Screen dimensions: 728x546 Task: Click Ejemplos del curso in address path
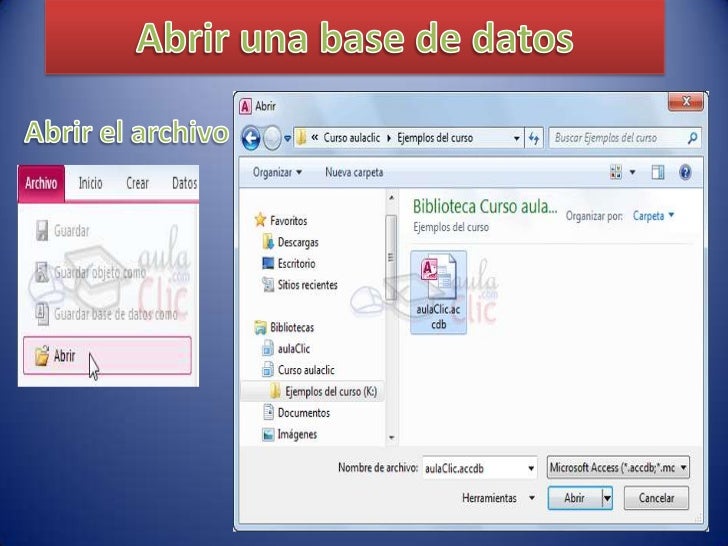click(x=435, y=138)
